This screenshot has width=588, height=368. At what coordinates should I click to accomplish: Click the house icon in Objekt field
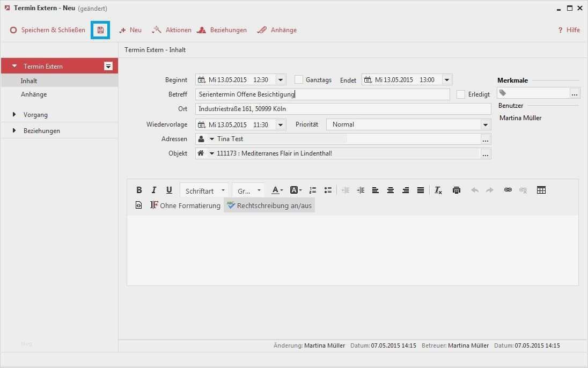coord(201,153)
